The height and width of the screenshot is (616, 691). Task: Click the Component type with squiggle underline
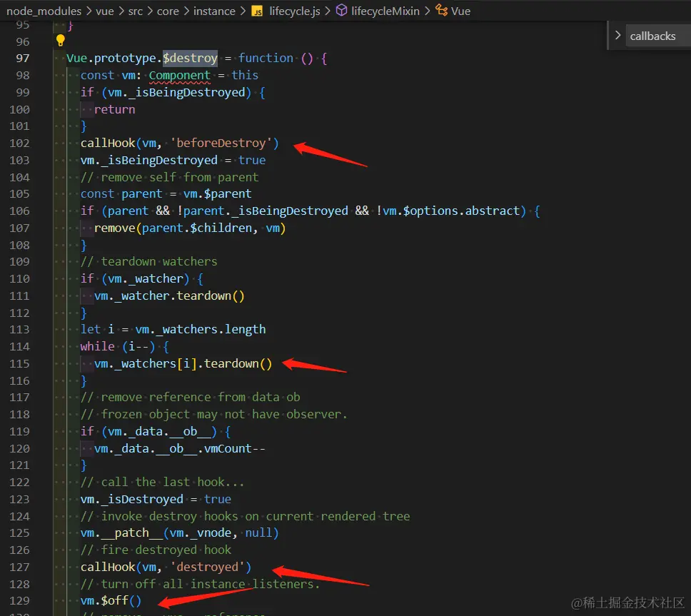(179, 76)
